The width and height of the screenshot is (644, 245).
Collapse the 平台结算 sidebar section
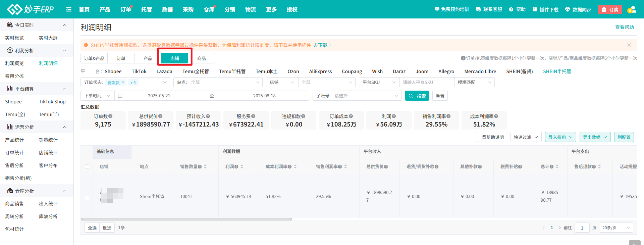coord(64,89)
